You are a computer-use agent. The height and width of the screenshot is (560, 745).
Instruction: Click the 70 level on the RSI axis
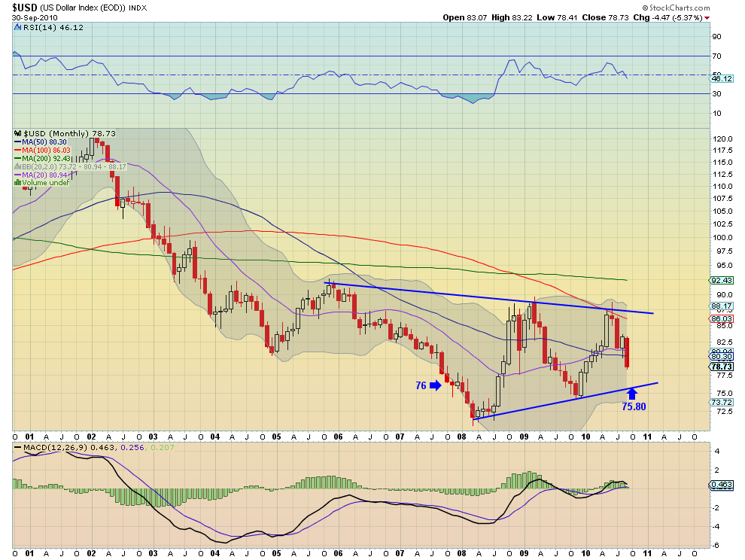click(x=716, y=56)
